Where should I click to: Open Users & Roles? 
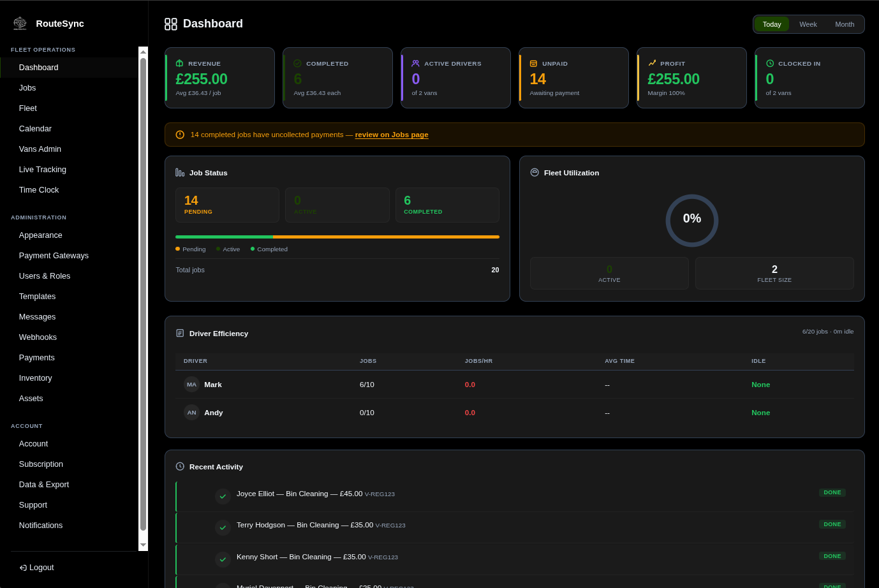[69, 276]
